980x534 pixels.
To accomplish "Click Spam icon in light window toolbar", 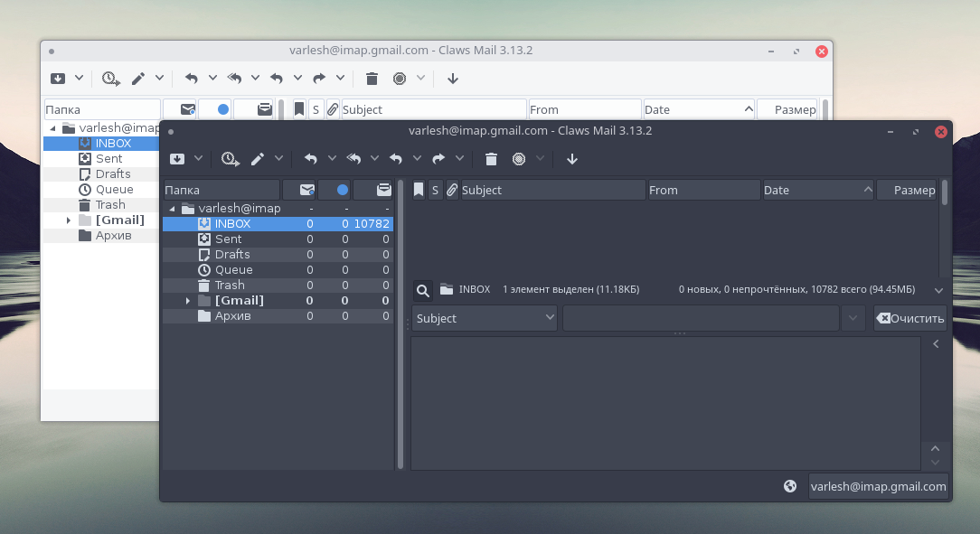I will click(400, 78).
